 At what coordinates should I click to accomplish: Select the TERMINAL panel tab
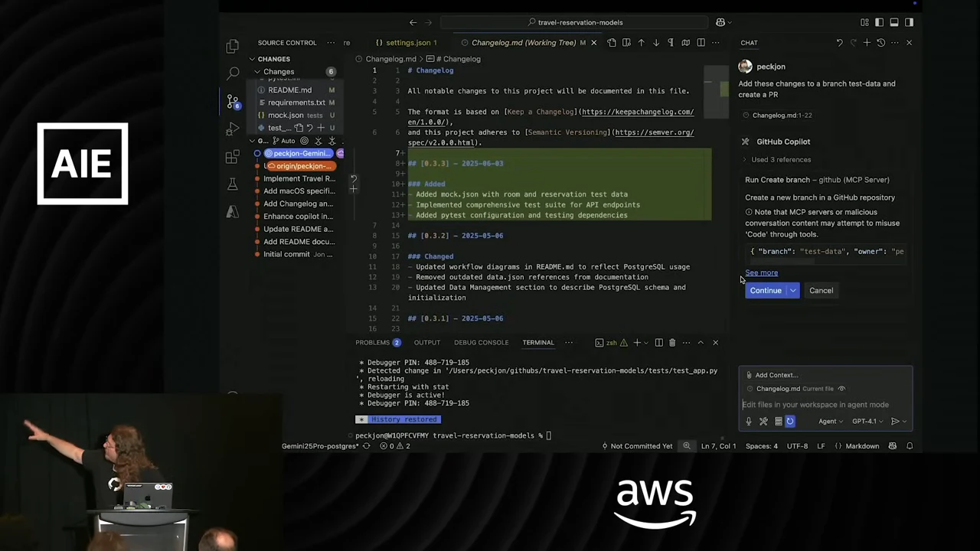point(538,343)
